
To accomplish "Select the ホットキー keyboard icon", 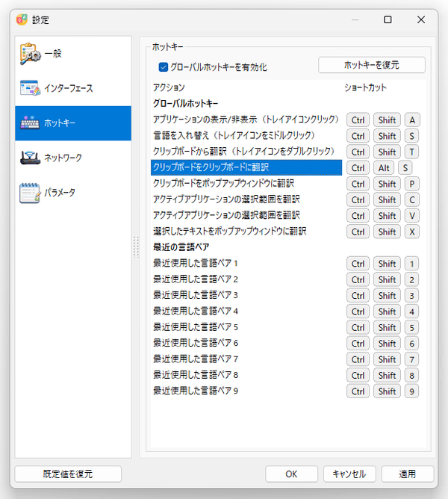I will tap(30, 123).
